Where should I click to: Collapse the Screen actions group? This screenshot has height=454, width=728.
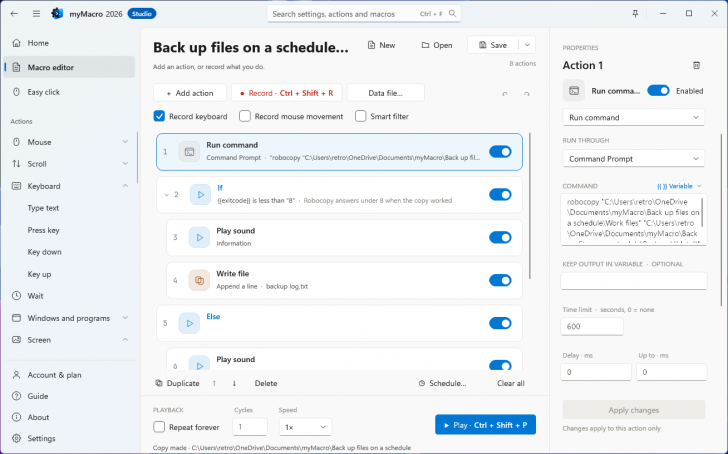click(x=125, y=339)
